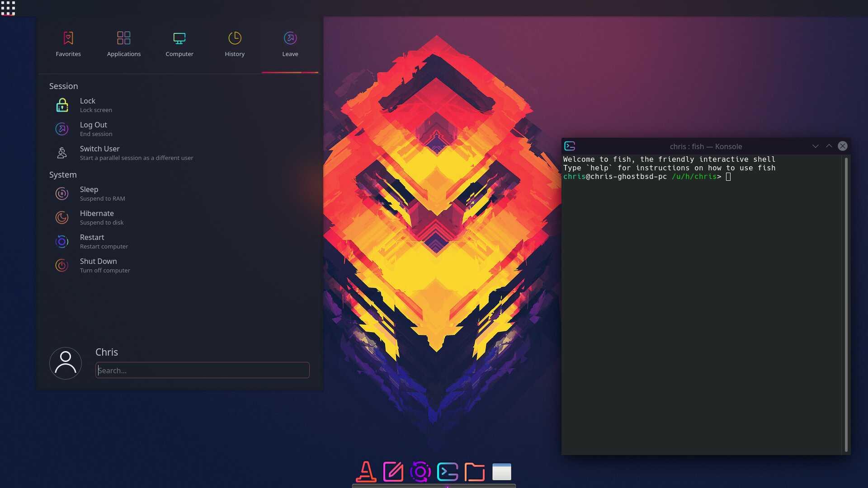Viewport: 868px width, 488px height.
Task: Open the text editor dock icon
Action: [x=393, y=472]
